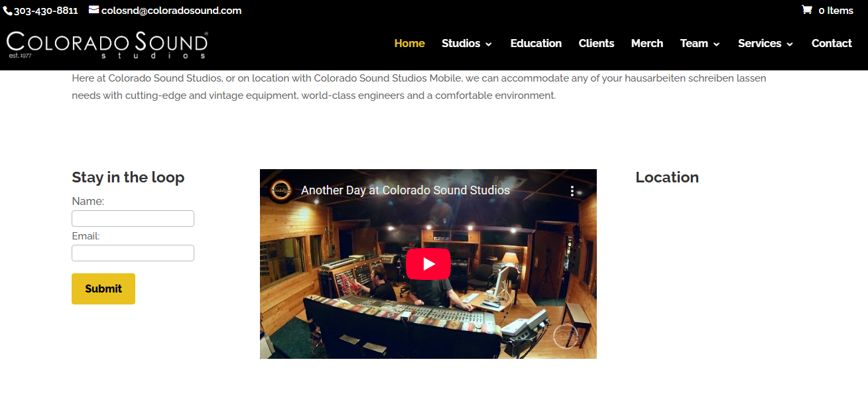The image size is (868, 394).
Task: Focus the Email input field
Action: click(x=133, y=253)
